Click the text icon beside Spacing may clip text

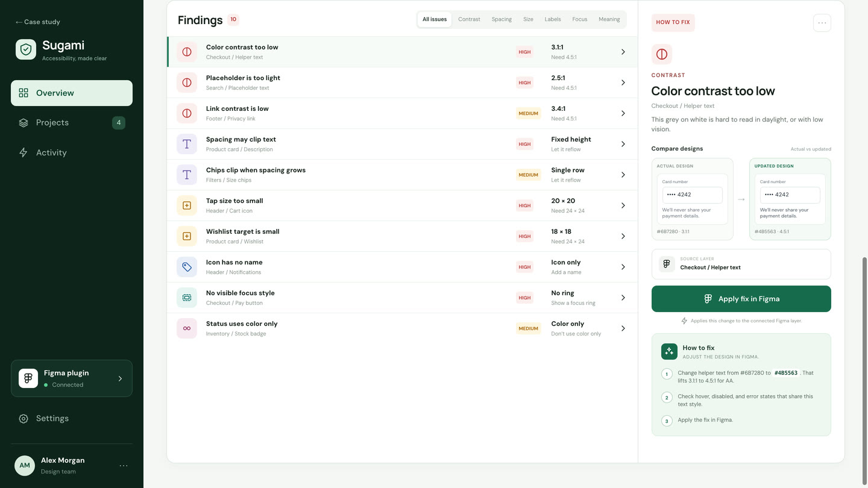point(187,144)
